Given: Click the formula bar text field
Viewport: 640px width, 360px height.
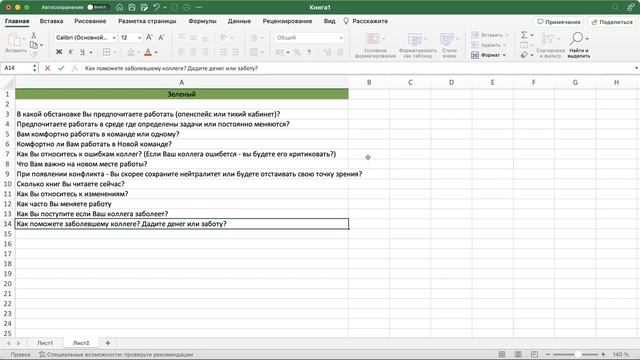Looking at the screenshot, I should (357, 68).
